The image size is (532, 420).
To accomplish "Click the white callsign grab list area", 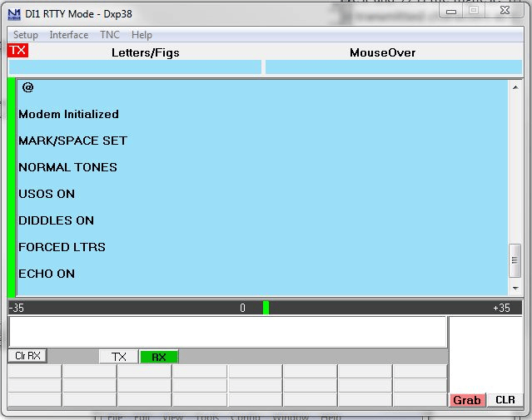I will pyautogui.click(x=486, y=355).
